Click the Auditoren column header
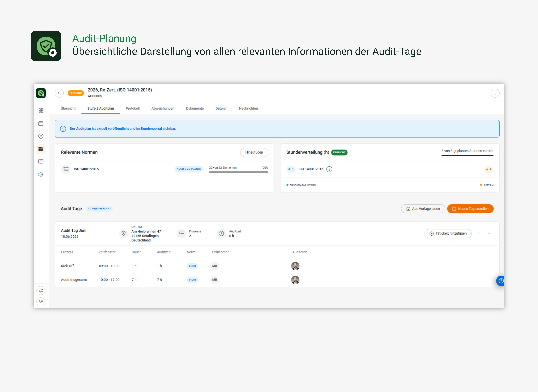Image resolution: width=538 pixels, height=392 pixels. (x=300, y=252)
